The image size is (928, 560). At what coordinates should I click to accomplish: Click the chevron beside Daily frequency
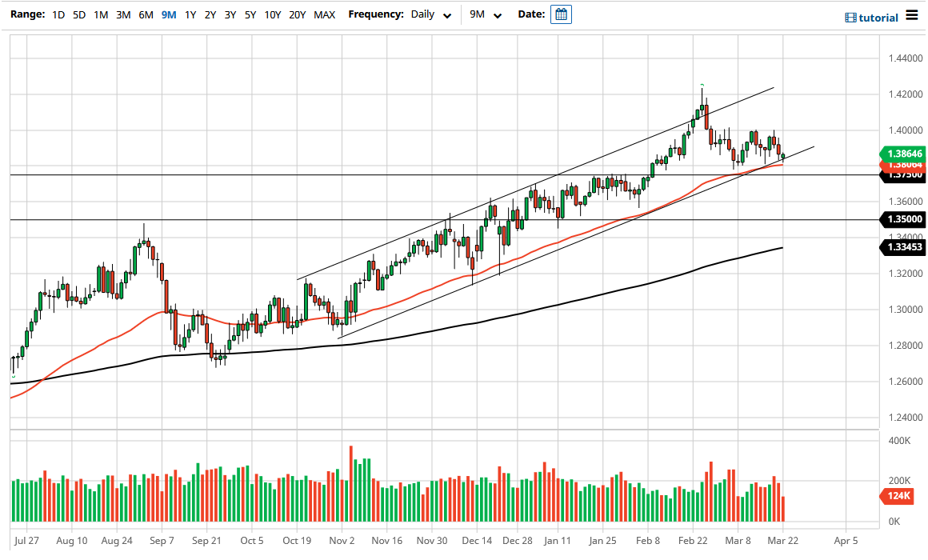click(x=447, y=14)
